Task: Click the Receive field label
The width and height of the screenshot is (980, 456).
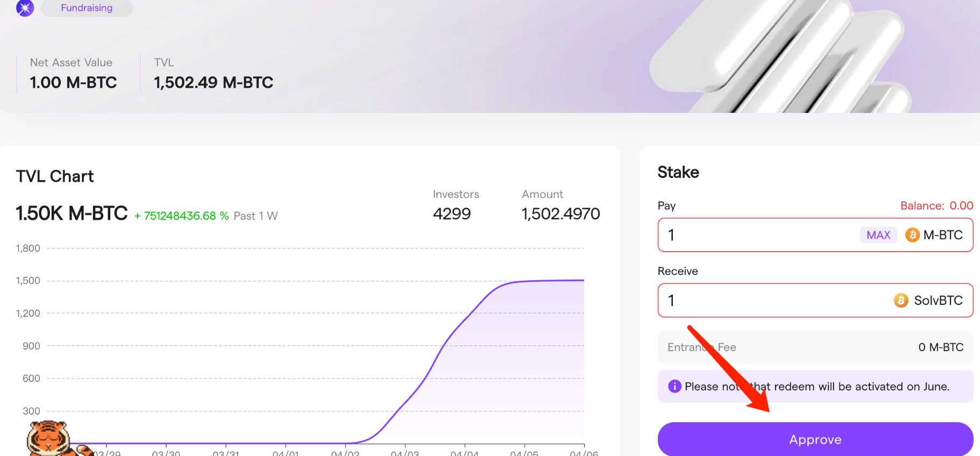Action: point(678,271)
